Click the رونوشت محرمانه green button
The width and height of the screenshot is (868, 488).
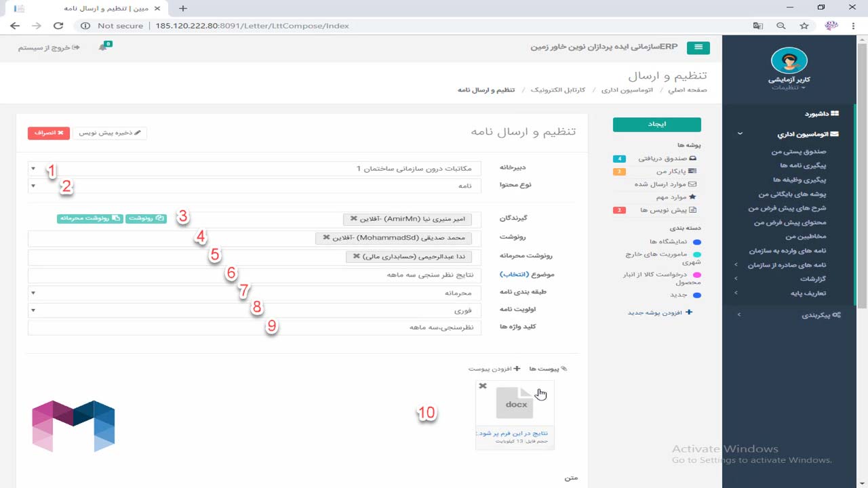(x=90, y=218)
